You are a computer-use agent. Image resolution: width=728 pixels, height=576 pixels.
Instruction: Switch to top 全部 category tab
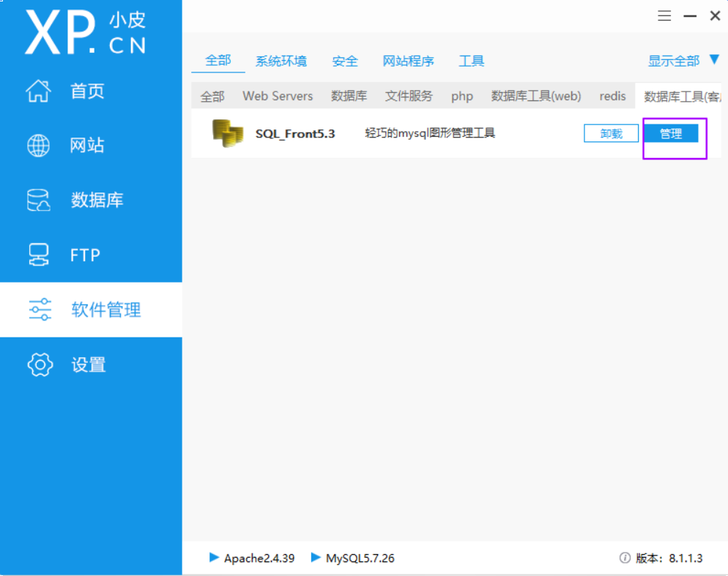click(218, 60)
